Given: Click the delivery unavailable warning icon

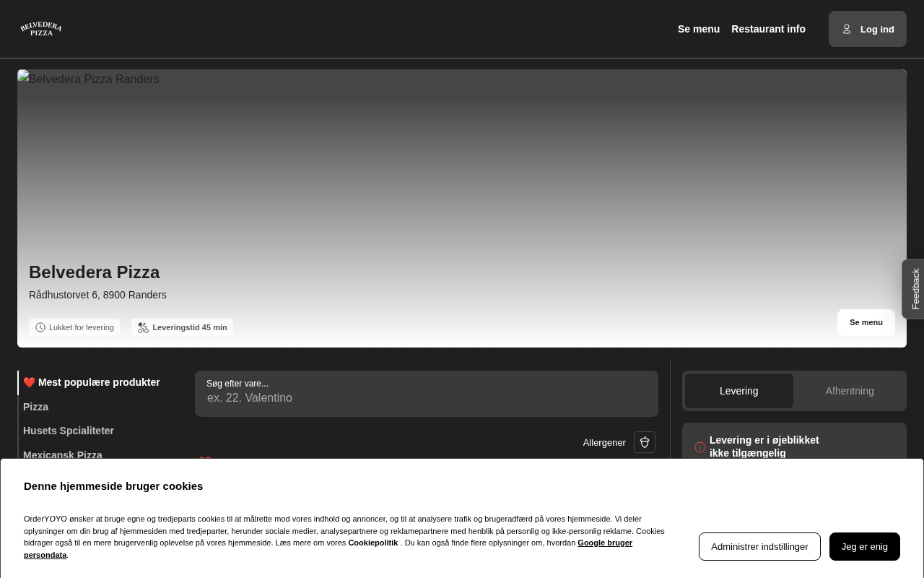Looking at the screenshot, I should coord(700,447).
